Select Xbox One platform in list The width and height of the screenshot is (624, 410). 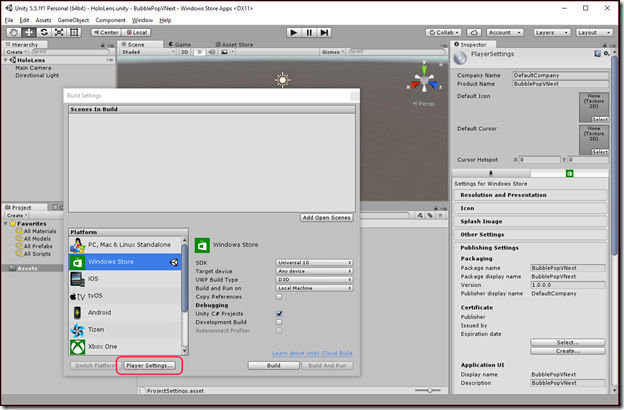(125, 346)
